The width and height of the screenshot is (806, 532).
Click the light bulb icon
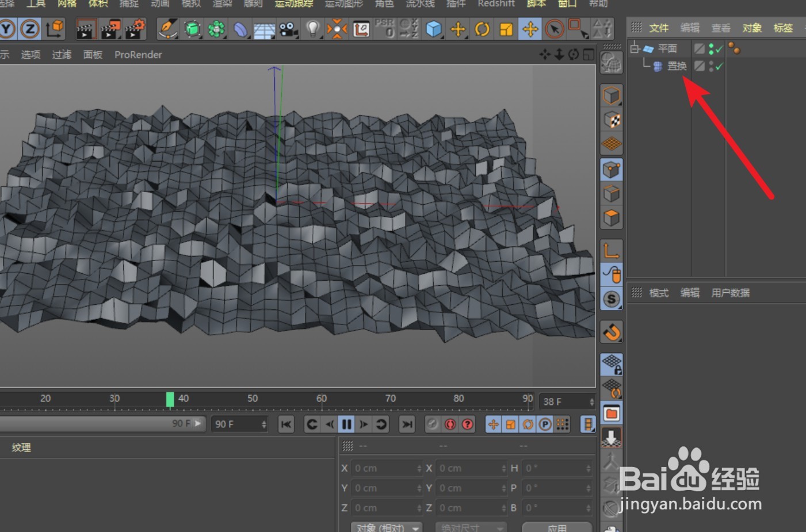312,29
